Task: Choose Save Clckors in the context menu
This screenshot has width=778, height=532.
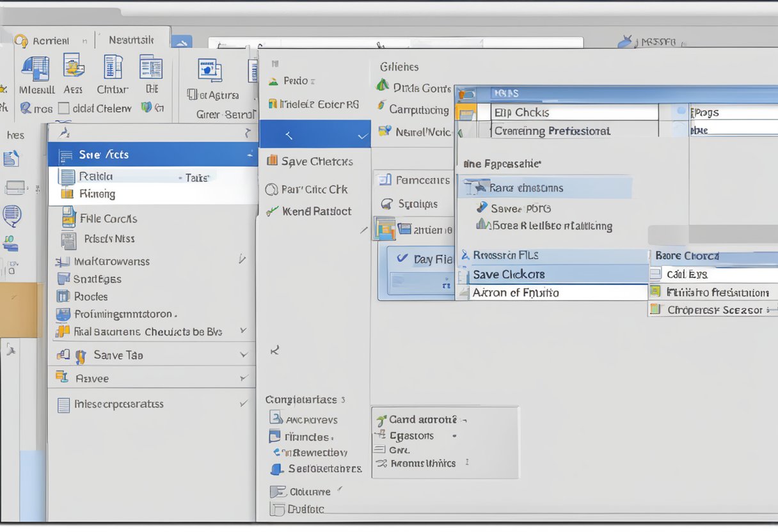Action: click(x=551, y=274)
